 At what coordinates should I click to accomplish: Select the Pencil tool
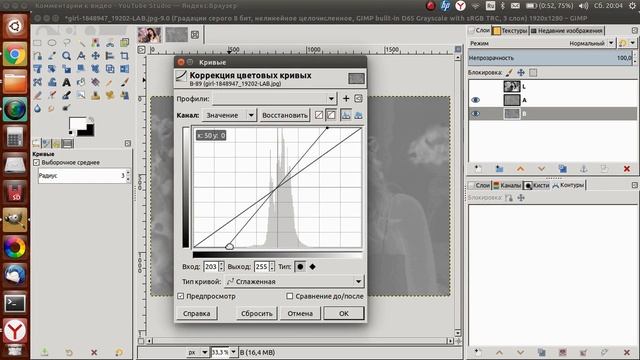110,82
